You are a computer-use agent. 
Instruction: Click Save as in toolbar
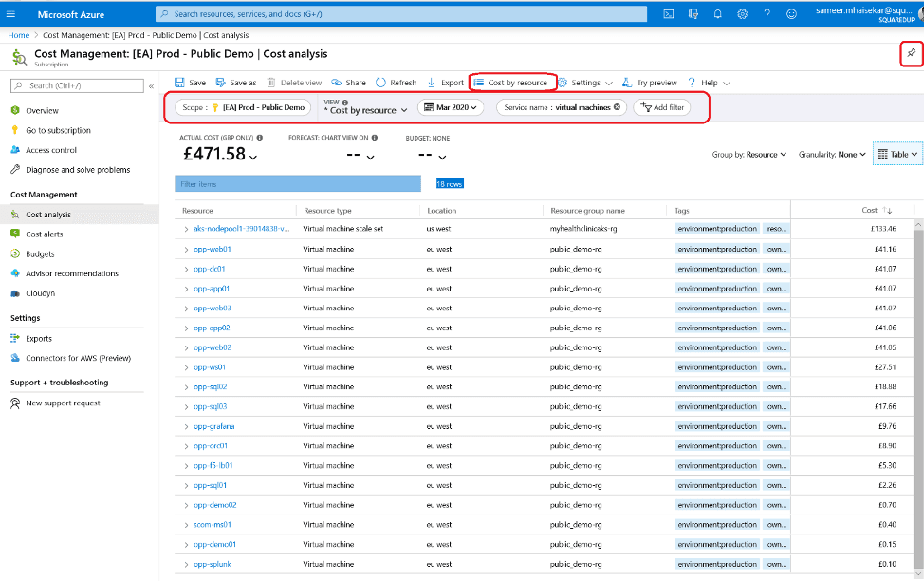coord(235,83)
